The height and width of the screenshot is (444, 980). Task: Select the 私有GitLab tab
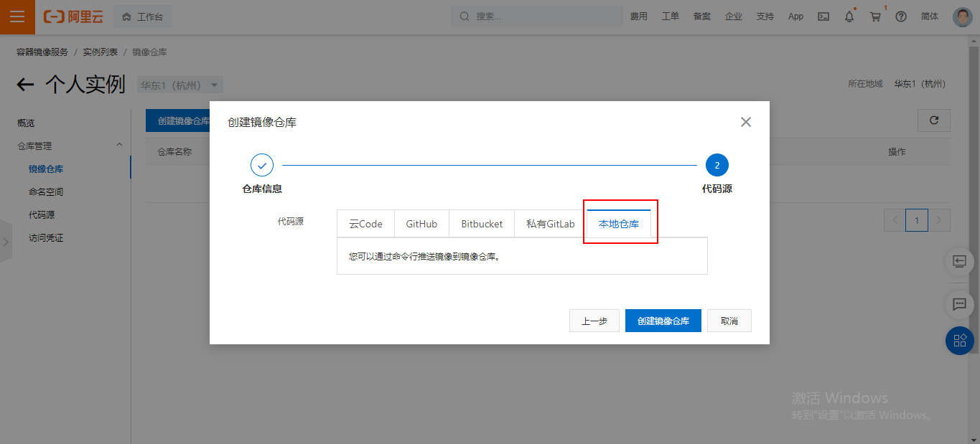tap(551, 224)
